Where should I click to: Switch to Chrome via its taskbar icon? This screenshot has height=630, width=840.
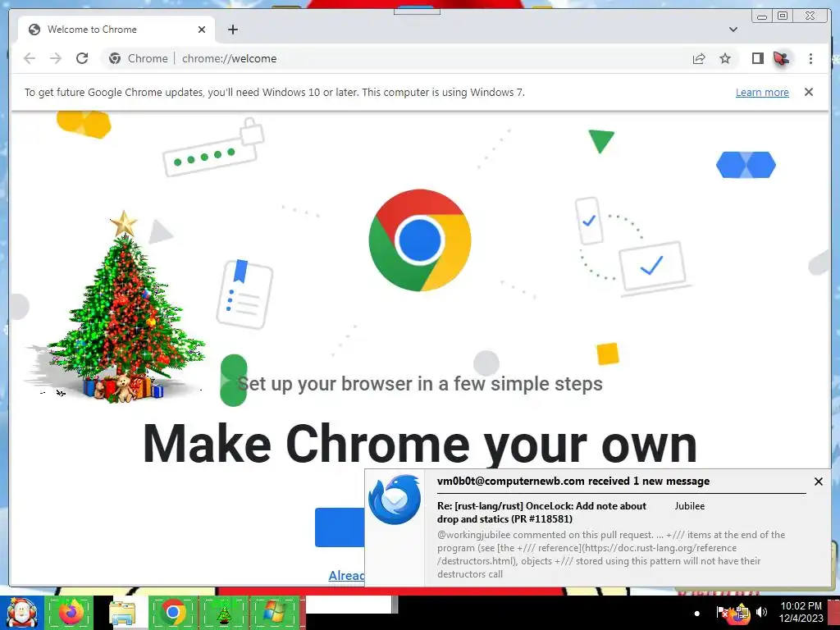click(172, 613)
